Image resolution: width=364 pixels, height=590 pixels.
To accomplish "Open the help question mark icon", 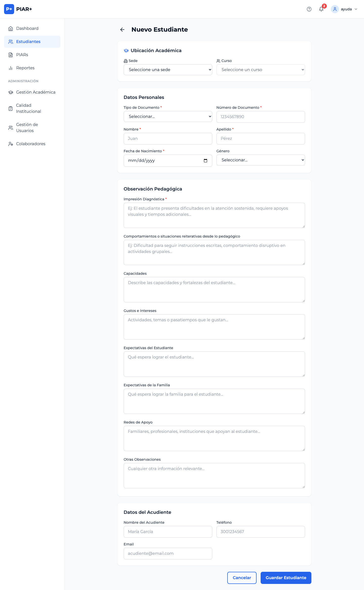I will pyautogui.click(x=309, y=9).
